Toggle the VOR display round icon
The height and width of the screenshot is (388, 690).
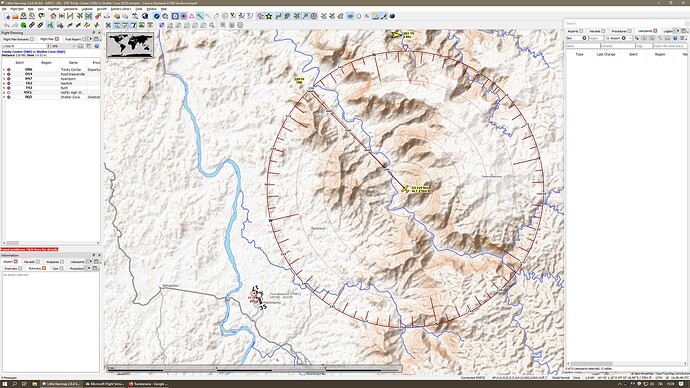(184, 16)
